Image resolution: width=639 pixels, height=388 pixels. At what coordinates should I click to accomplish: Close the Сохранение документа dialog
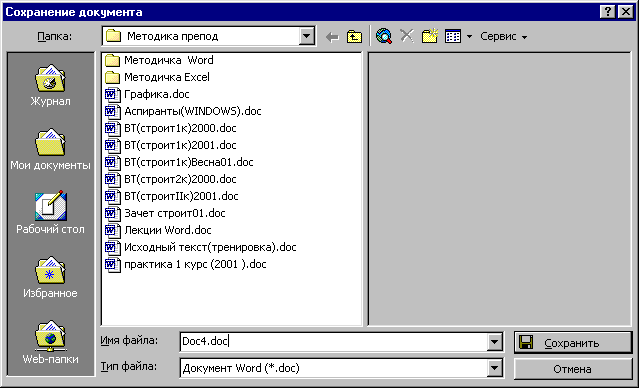626,12
